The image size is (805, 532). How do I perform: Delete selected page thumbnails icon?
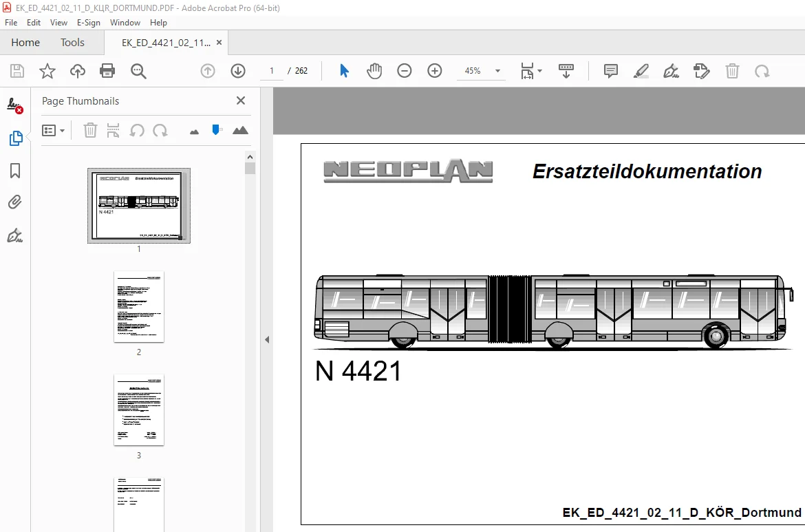90,131
